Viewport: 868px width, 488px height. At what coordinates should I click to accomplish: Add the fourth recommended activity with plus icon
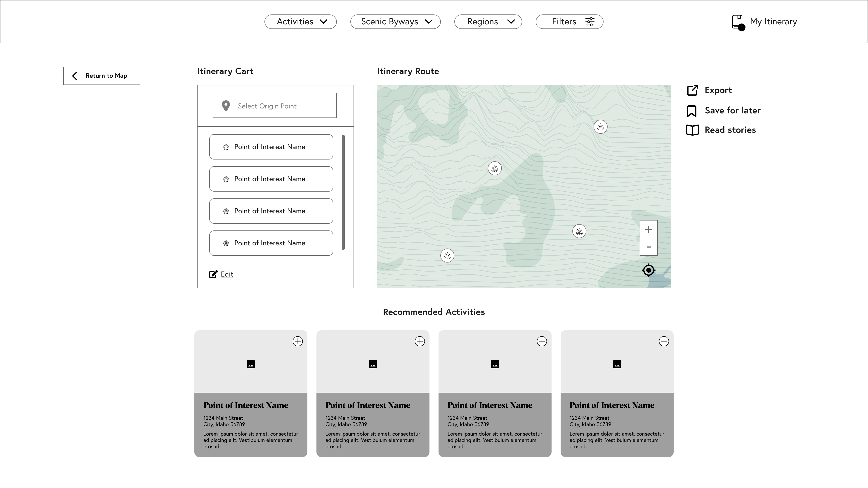(664, 341)
